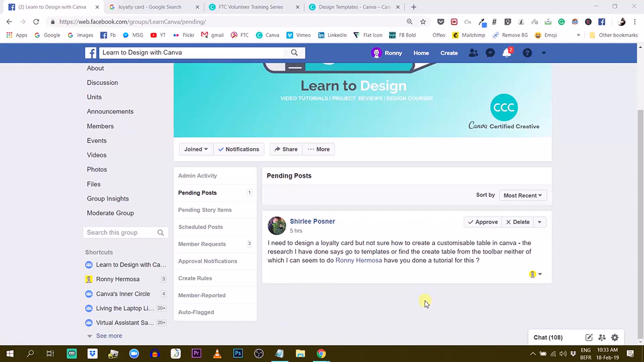
Task: Click the new message compose icon in Chat
Action: pyautogui.click(x=589, y=338)
